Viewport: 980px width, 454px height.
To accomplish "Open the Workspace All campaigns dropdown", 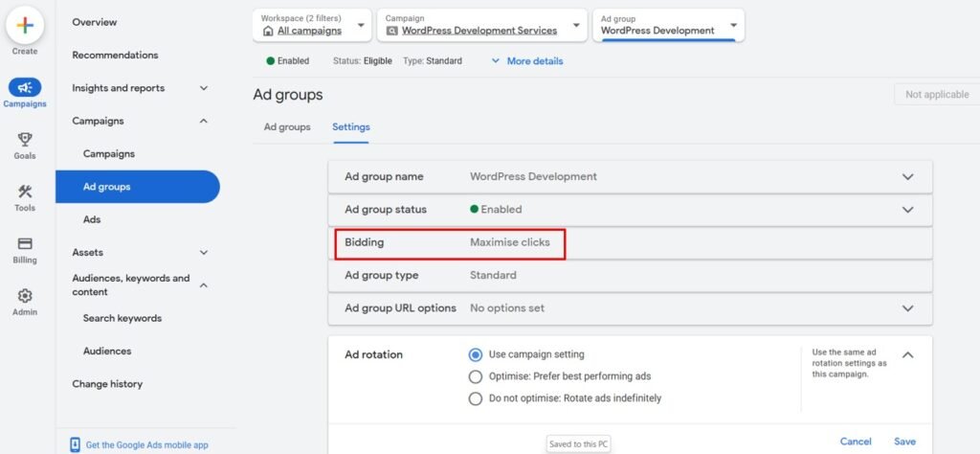I will 312,25.
